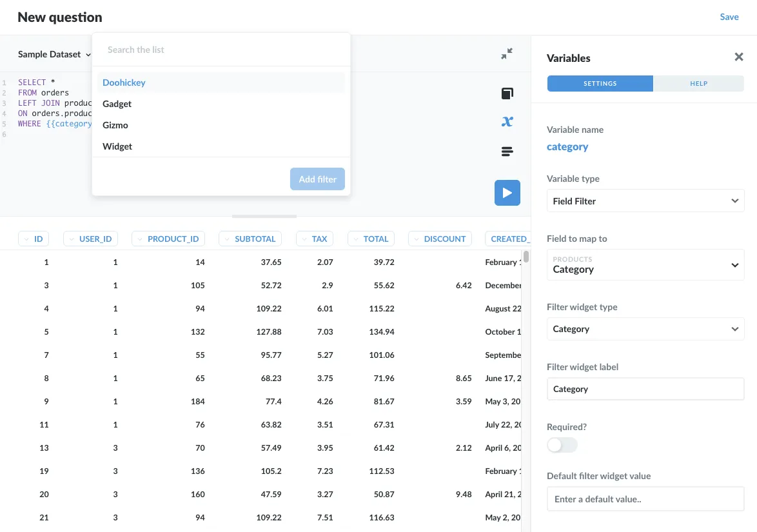Open the DISCOUNT column header menu

[440, 239]
